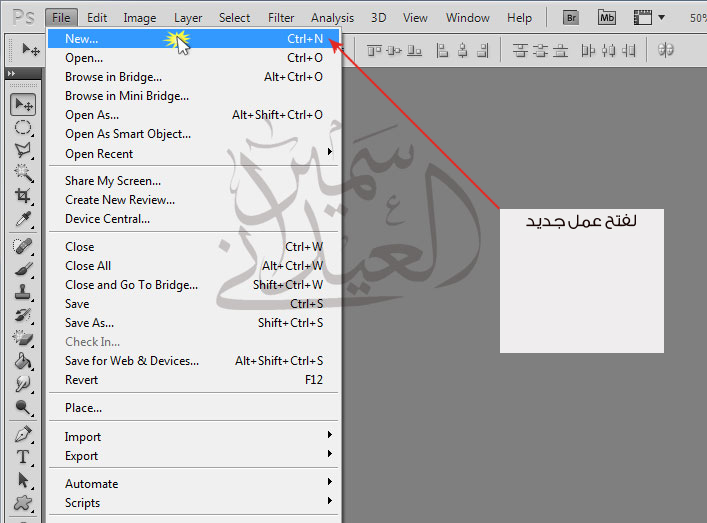Image resolution: width=707 pixels, height=523 pixels.
Task: Select the Eyedropper tool
Action: (23, 219)
